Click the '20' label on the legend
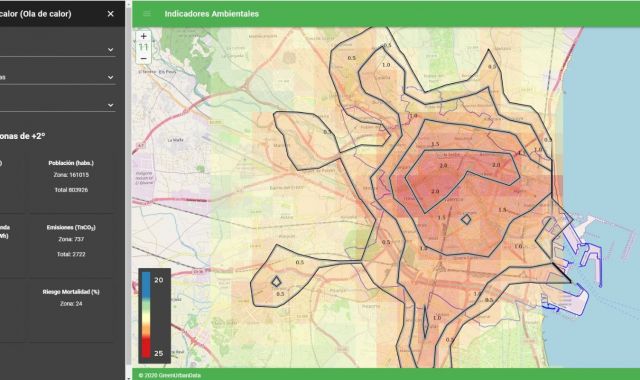Image resolution: width=640 pixels, height=380 pixels. click(158, 280)
